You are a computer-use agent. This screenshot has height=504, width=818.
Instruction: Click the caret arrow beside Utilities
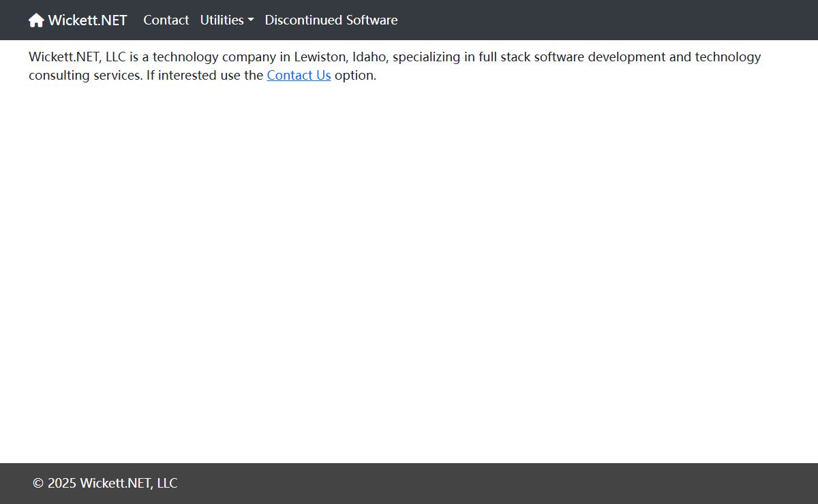coord(250,20)
